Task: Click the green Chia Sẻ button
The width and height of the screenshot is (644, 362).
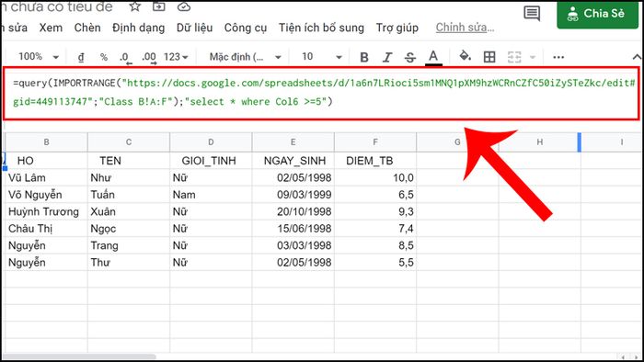Action: point(598,15)
